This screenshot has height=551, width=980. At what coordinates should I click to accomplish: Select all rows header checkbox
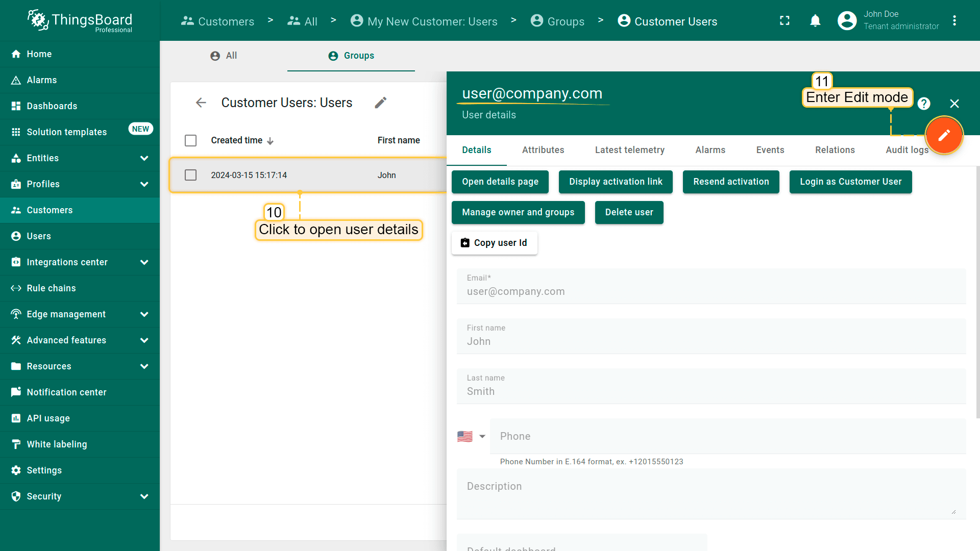190,140
